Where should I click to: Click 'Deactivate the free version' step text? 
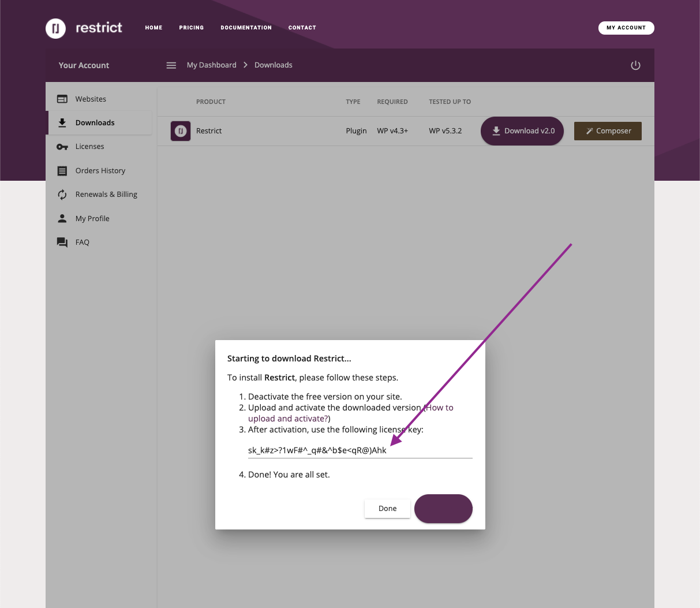(x=325, y=397)
